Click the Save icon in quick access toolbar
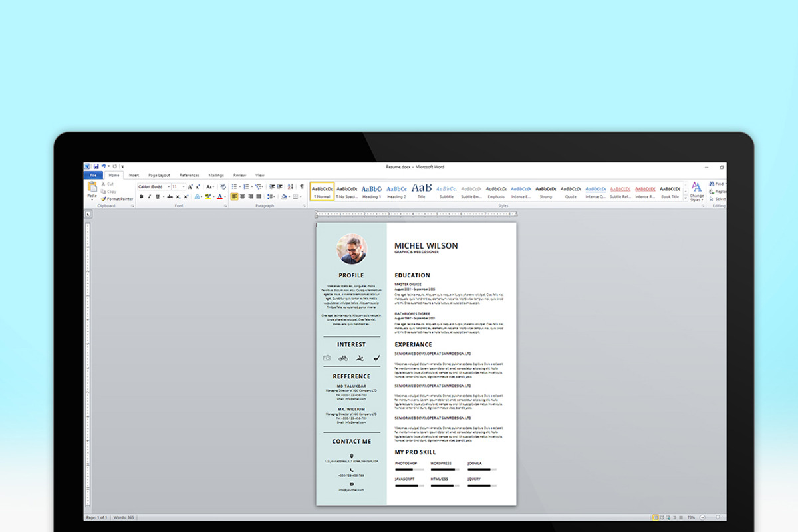Viewport: 798px width, 532px height. coord(96,166)
